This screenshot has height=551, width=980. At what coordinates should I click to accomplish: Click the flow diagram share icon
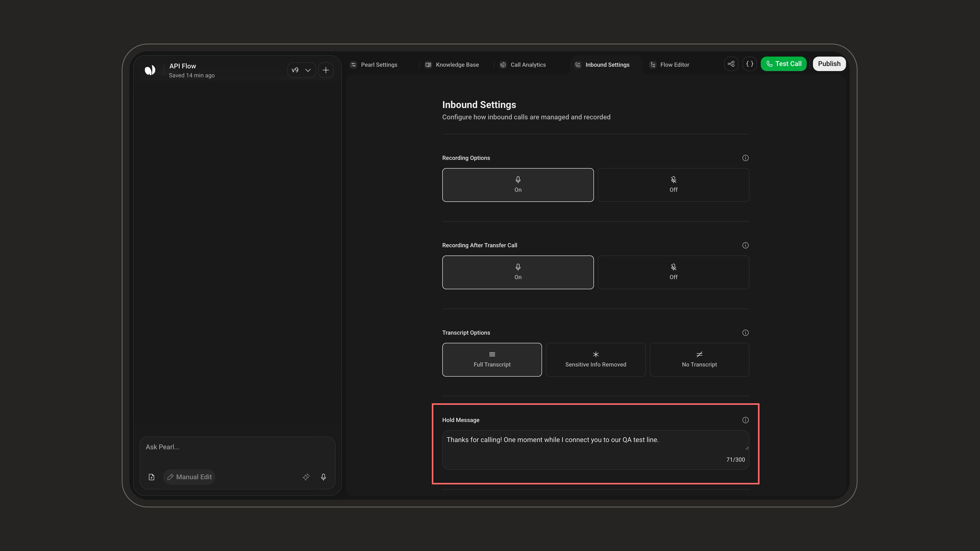[x=731, y=64]
